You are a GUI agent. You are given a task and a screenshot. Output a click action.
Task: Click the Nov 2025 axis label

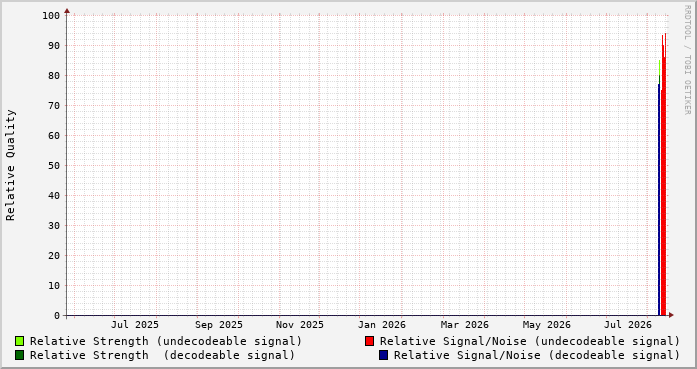[x=300, y=325]
